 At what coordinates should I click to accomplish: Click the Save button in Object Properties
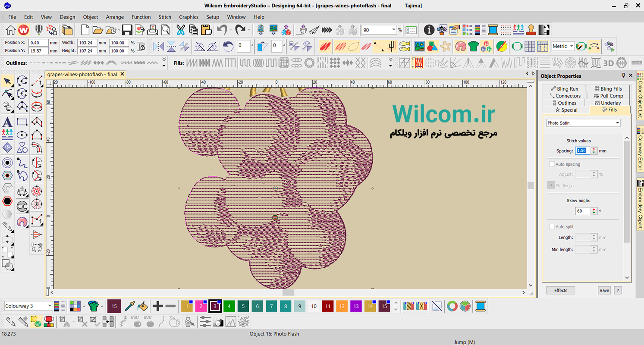604,290
